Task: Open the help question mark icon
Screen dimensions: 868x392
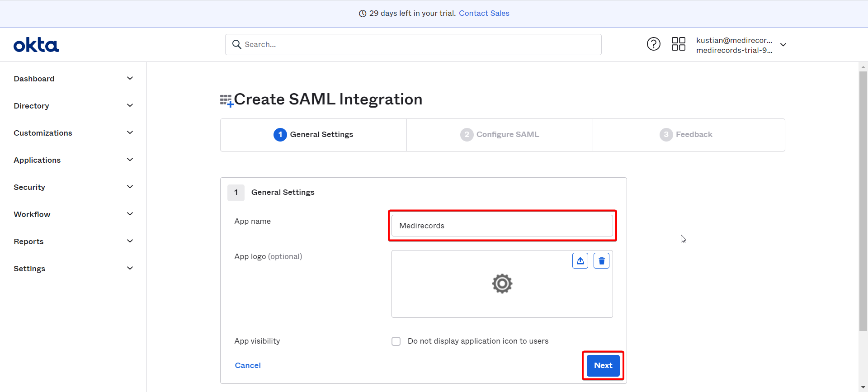Action: click(654, 44)
